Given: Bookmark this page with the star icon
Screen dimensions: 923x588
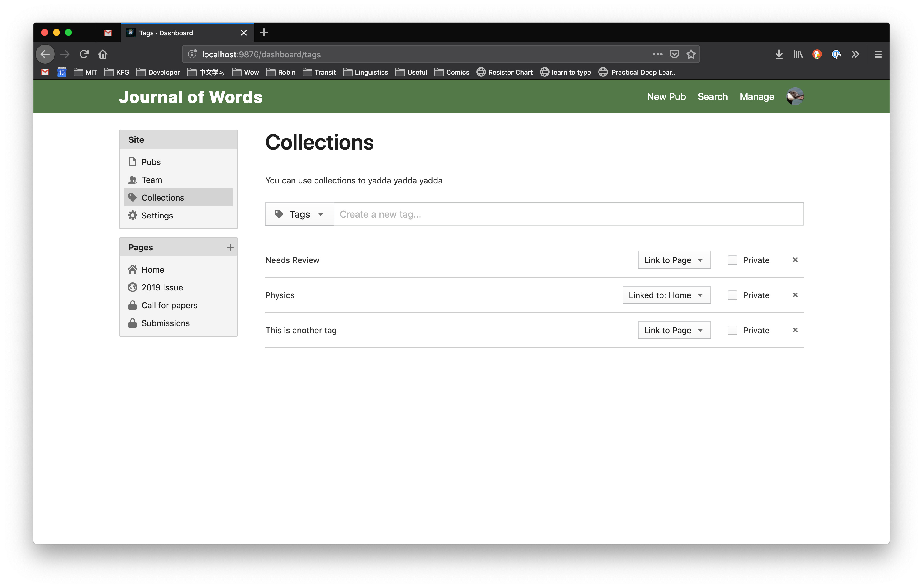Looking at the screenshot, I should coord(691,54).
